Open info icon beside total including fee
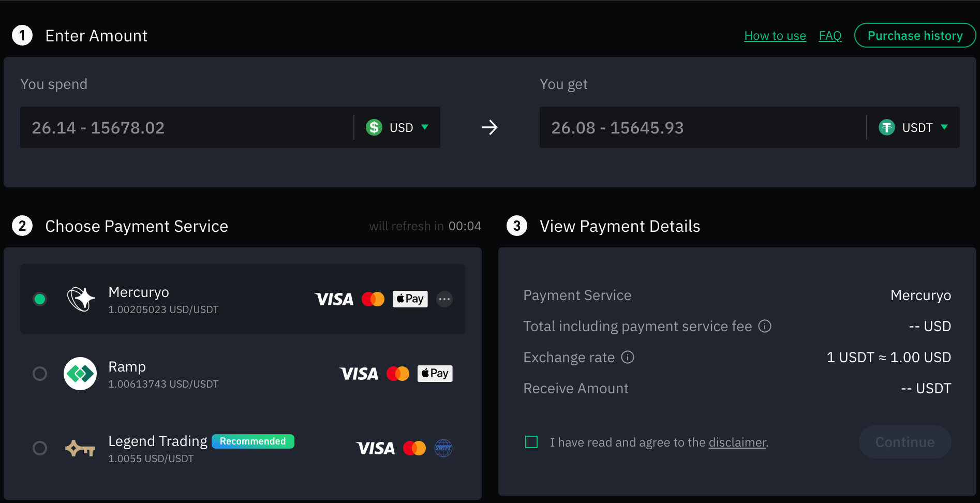Viewport: 980px width, 503px height. pos(765,326)
